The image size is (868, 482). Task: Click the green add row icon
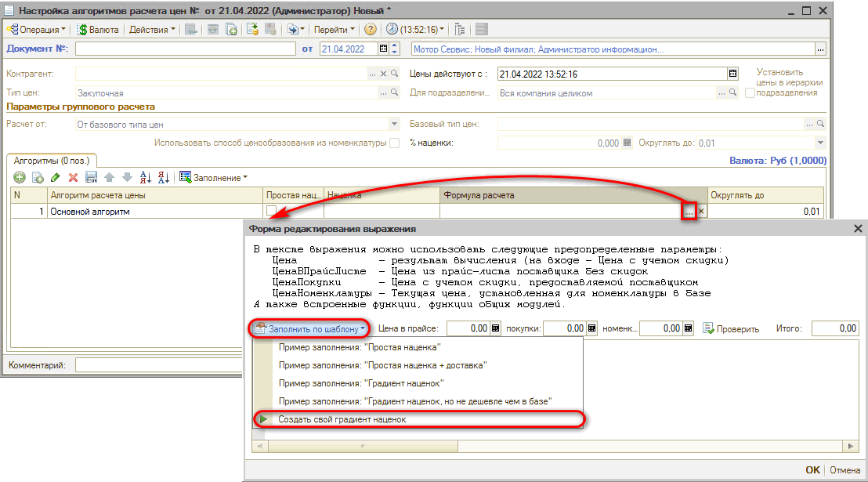(20, 177)
